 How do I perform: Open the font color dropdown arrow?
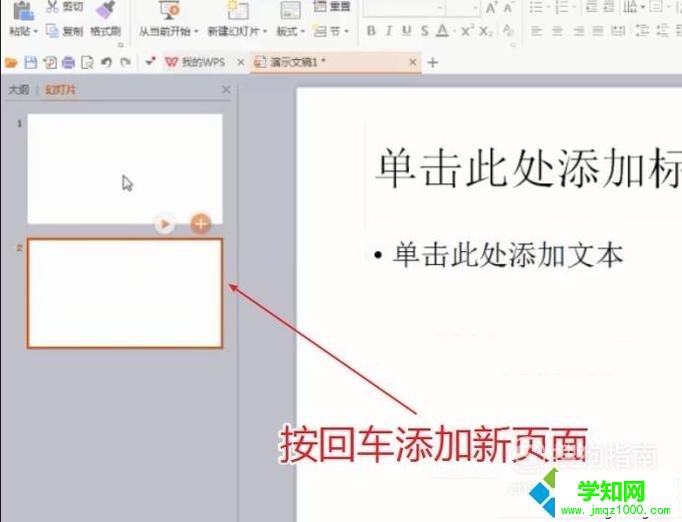[454, 31]
